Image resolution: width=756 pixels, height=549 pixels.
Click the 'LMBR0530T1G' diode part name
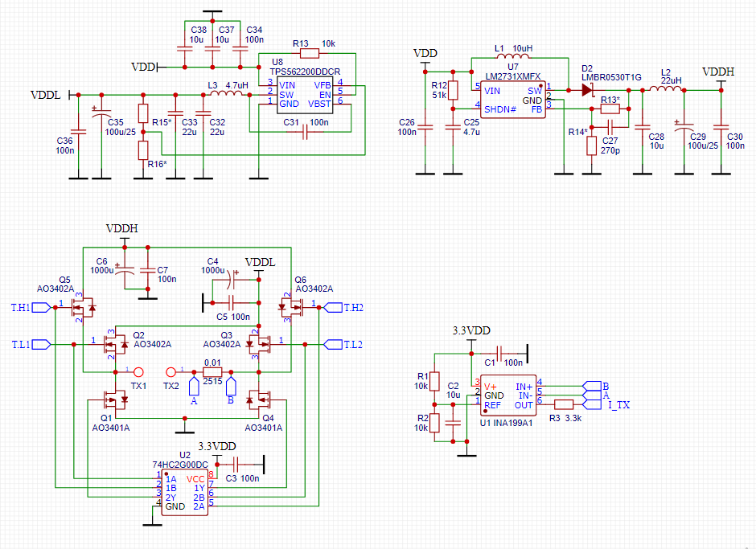611,77
